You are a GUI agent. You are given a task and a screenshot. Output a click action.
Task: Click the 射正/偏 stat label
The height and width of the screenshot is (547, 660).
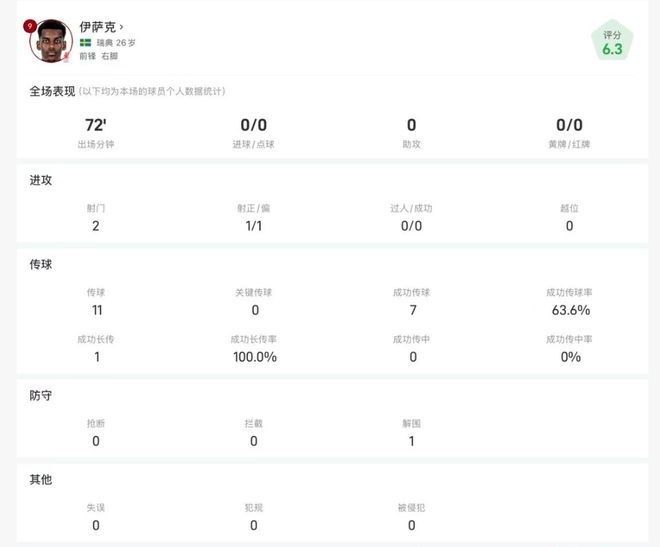253,208
